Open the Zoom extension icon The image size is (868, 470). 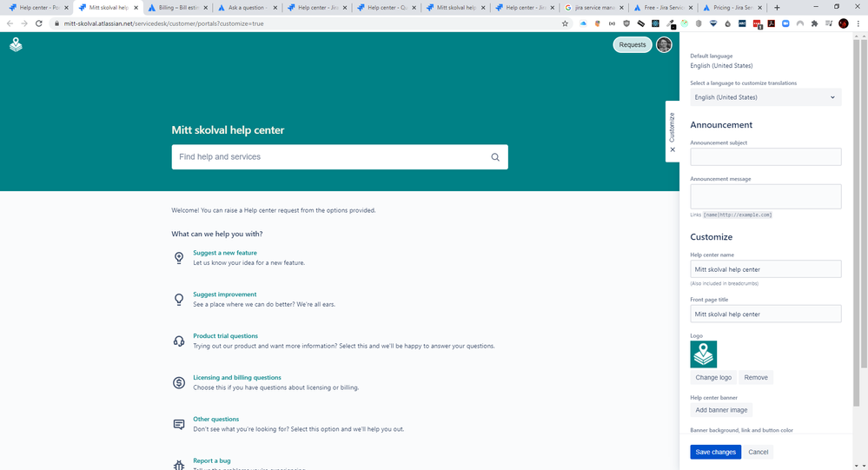click(785, 23)
